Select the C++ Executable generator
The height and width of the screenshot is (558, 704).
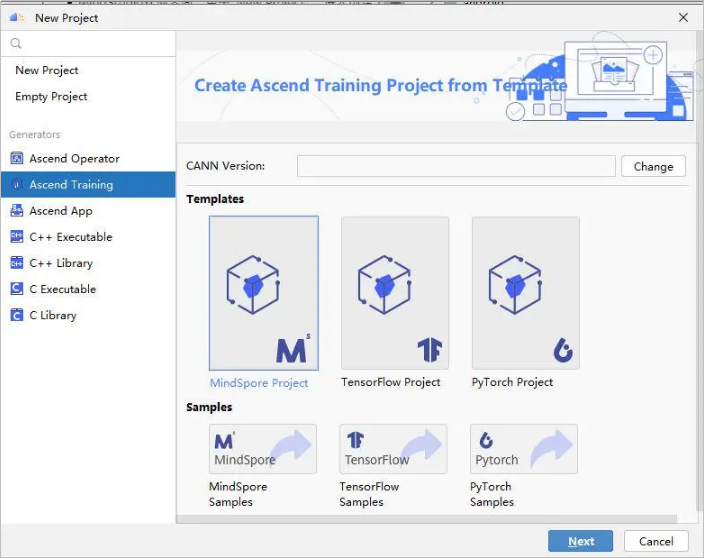pos(88,237)
